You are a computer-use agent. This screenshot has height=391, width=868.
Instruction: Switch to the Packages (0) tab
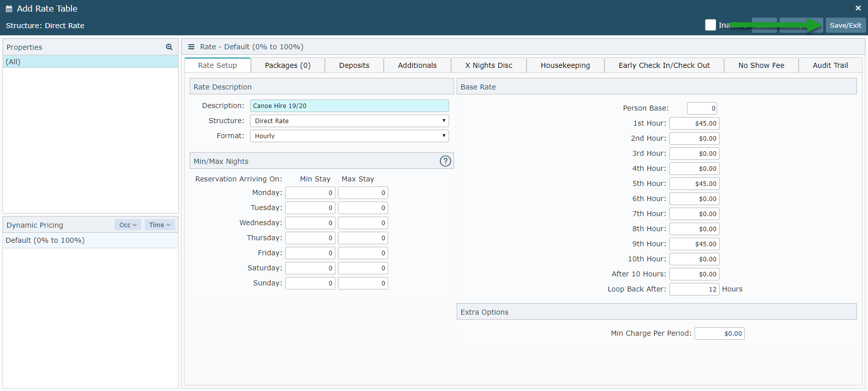(288, 65)
